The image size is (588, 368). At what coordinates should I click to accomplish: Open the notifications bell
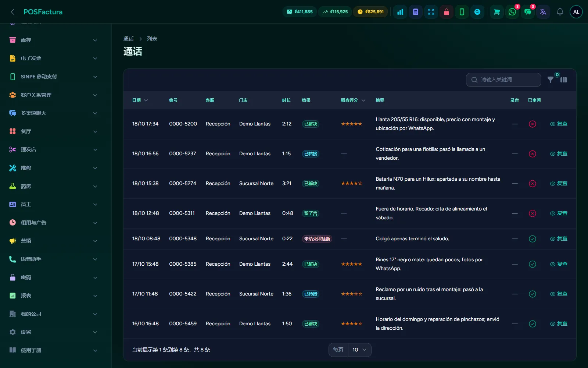point(560,12)
